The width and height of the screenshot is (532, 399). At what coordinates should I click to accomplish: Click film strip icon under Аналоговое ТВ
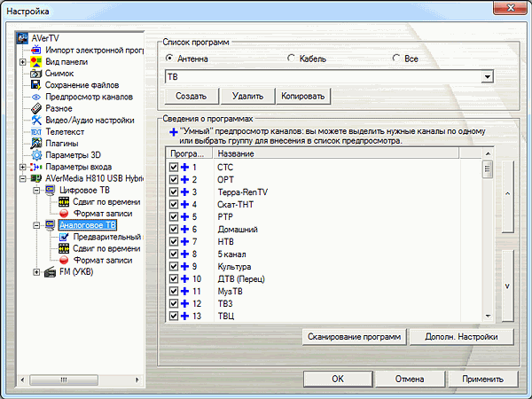point(64,248)
